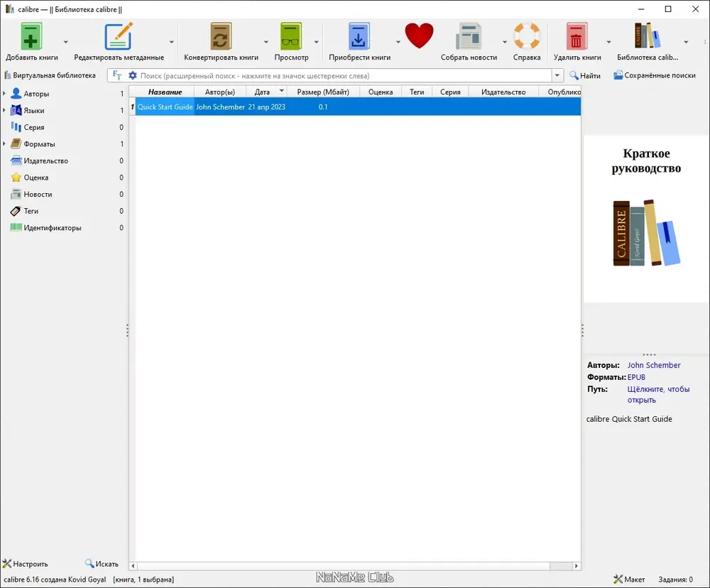Click the red heart donate icon

click(419, 36)
